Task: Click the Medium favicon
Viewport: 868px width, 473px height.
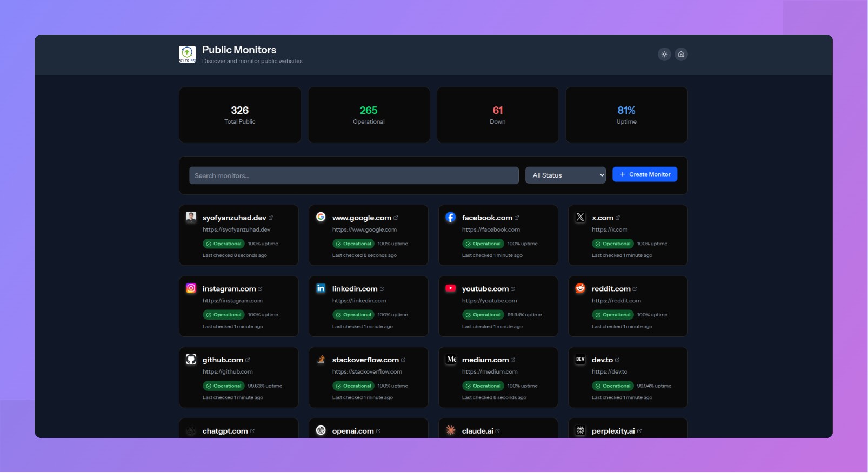Action: 451,360
